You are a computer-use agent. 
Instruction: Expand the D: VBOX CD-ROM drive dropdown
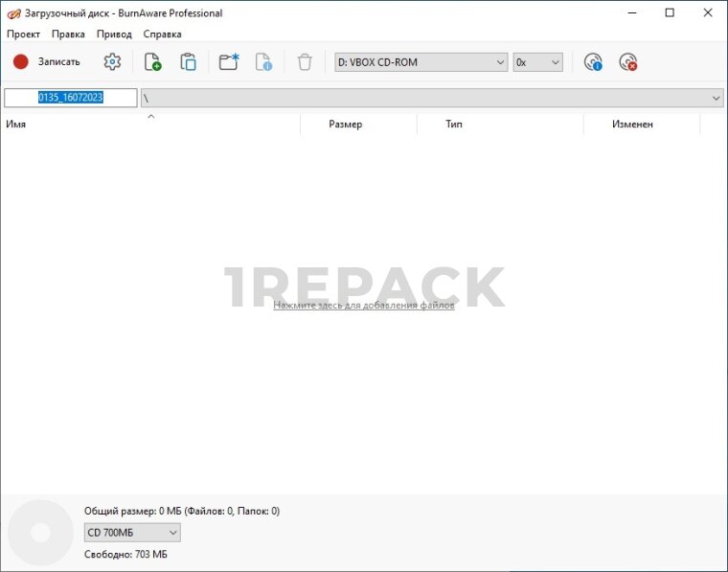point(421,62)
